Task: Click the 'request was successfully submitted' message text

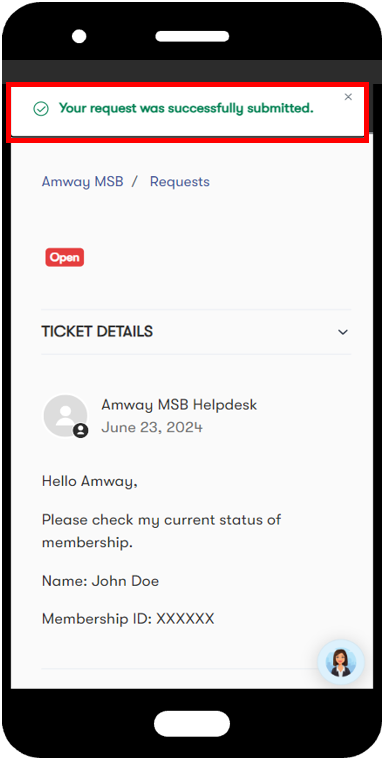Action: click(186, 108)
